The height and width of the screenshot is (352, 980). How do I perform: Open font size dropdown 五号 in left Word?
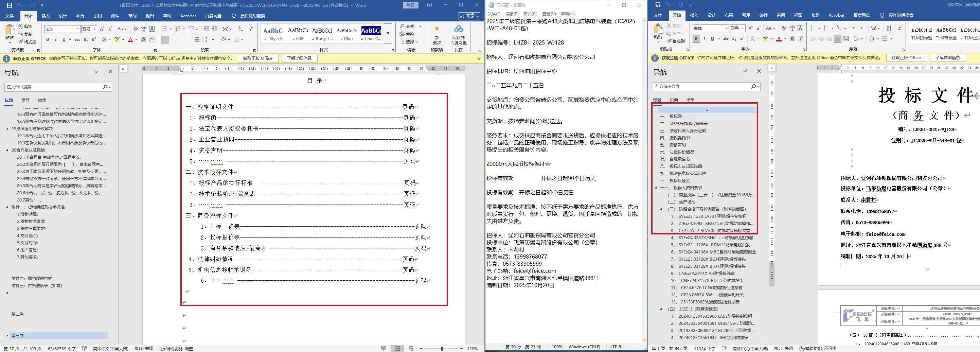(x=94, y=29)
